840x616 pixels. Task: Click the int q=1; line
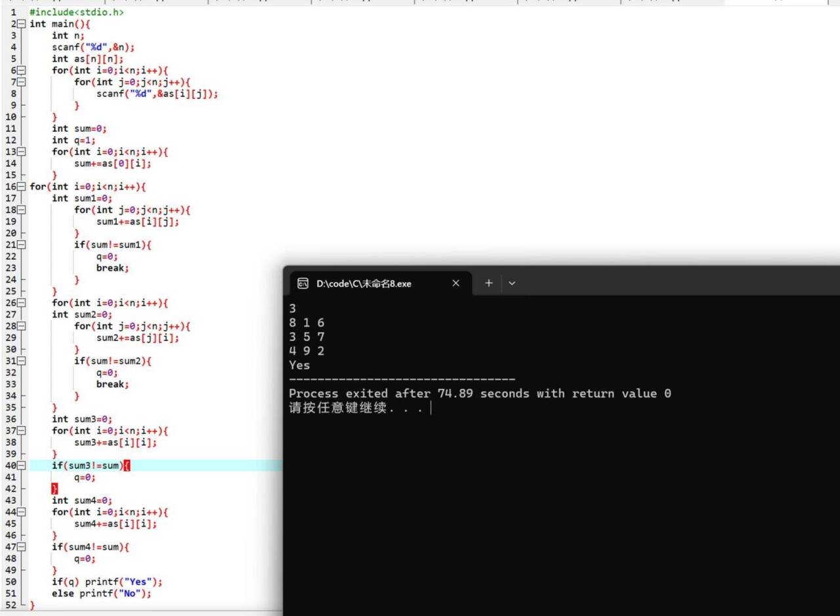(73, 140)
